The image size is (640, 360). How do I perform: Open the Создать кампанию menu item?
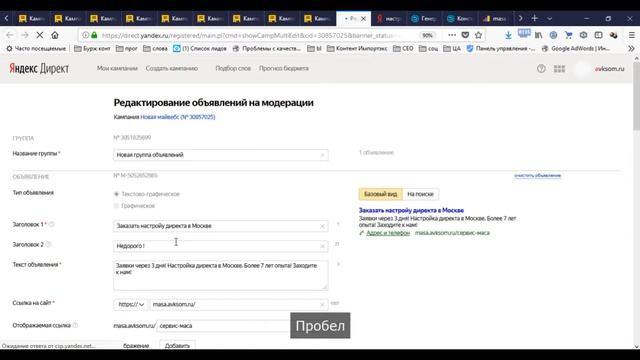[172, 69]
